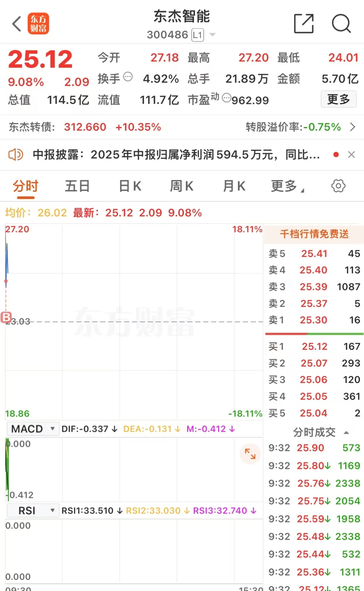
Task: Tap the buy-sell ratio bar
Action: [314, 334]
